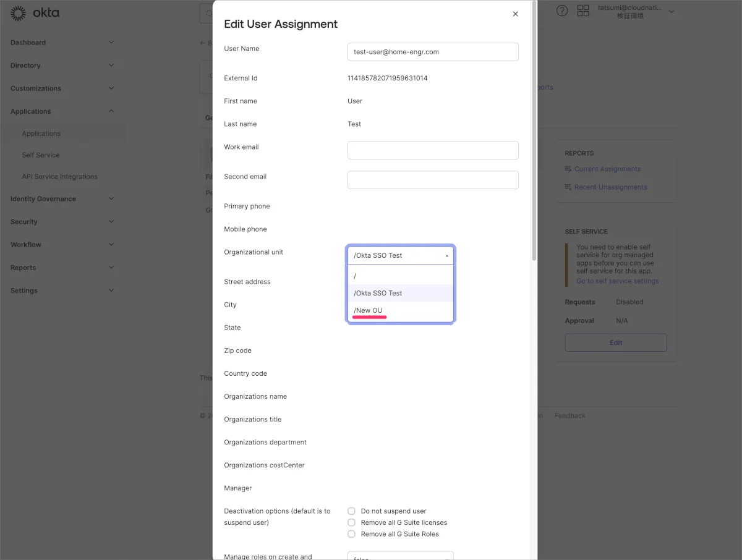Choose the /New OU option
The width and height of the screenshot is (742, 560).
click(401, 310)
